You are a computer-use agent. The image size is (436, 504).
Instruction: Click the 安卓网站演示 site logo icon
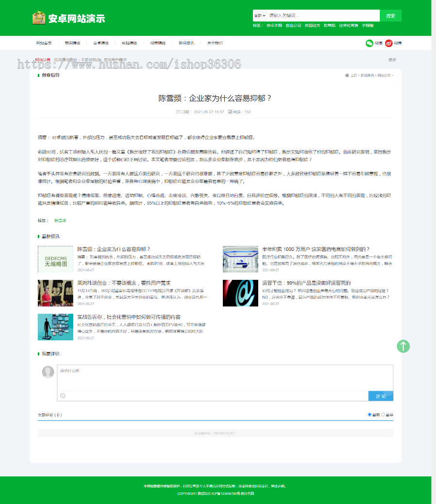[x=39, y=18]
